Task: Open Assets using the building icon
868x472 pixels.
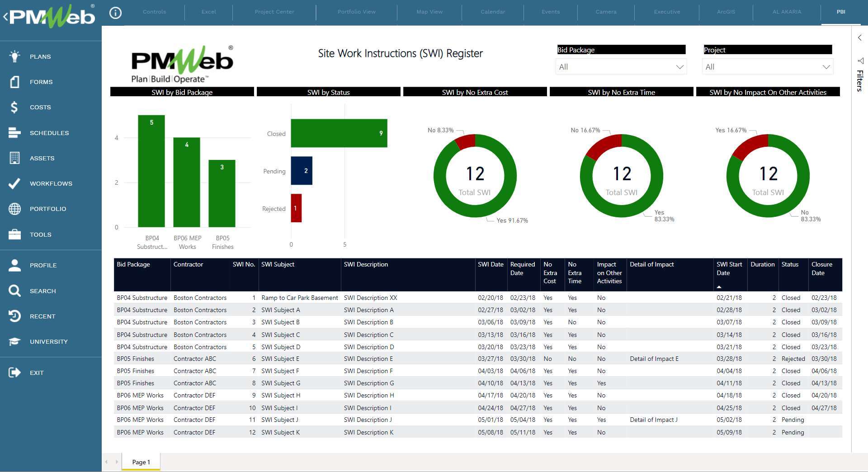Action: (x=14, y=158)
